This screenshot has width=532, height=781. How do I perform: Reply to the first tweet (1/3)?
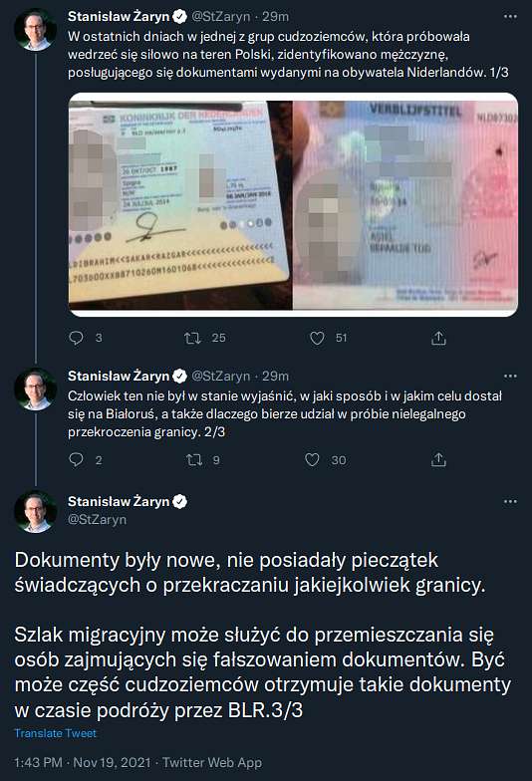[76, 339]
